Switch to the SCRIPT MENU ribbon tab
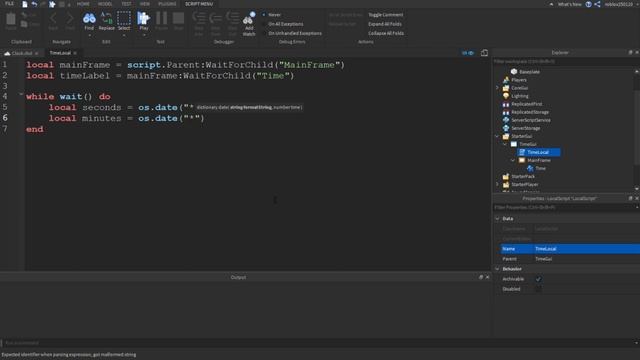Image resolution: width=640 pixels, height=360 pixels. pos(199,4)
